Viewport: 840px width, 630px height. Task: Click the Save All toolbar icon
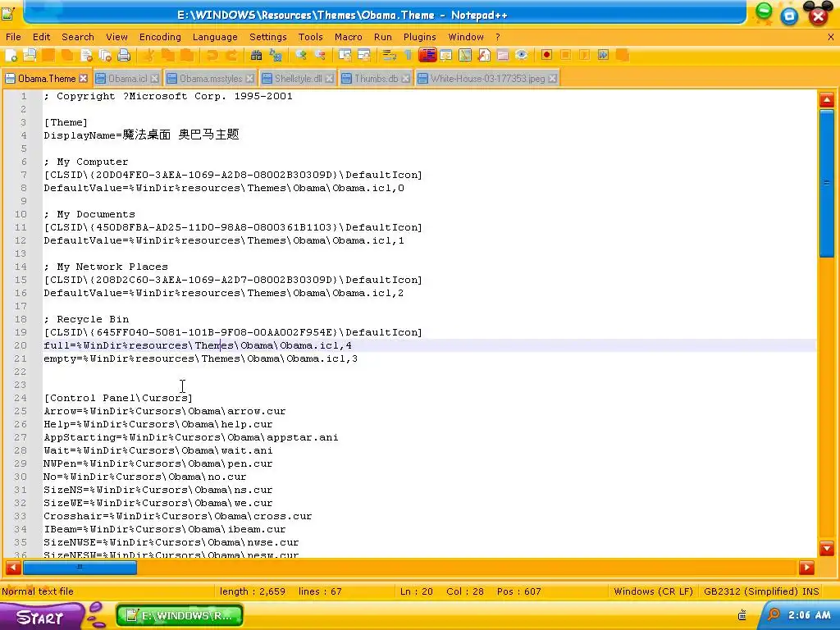pos(67,55)
